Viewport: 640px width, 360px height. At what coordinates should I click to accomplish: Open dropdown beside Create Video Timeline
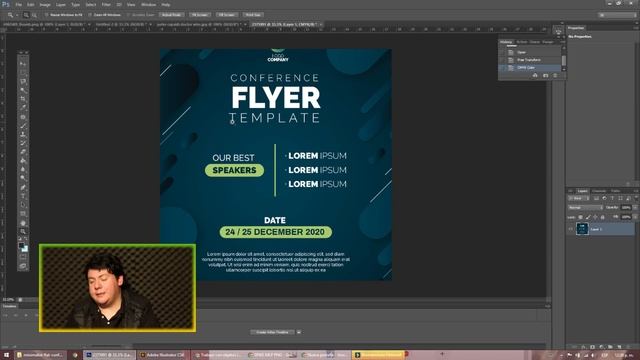tap(299, 332)
